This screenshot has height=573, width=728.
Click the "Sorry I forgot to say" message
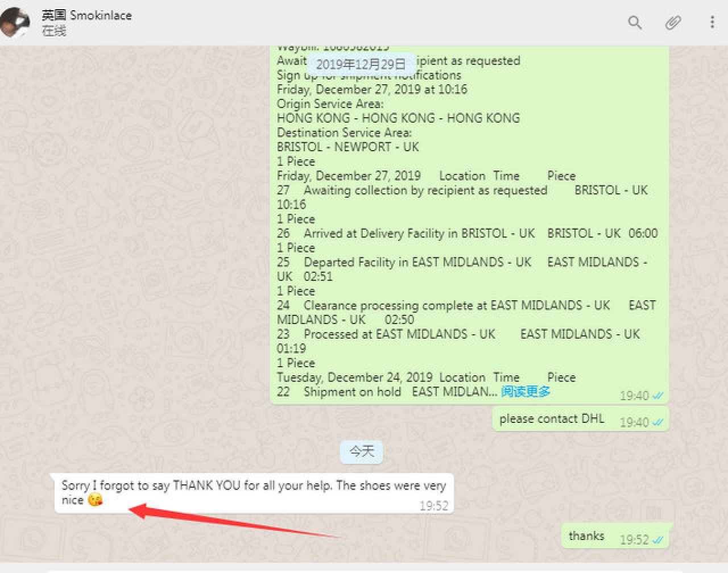pyautogui.click(x=253, y=486)
